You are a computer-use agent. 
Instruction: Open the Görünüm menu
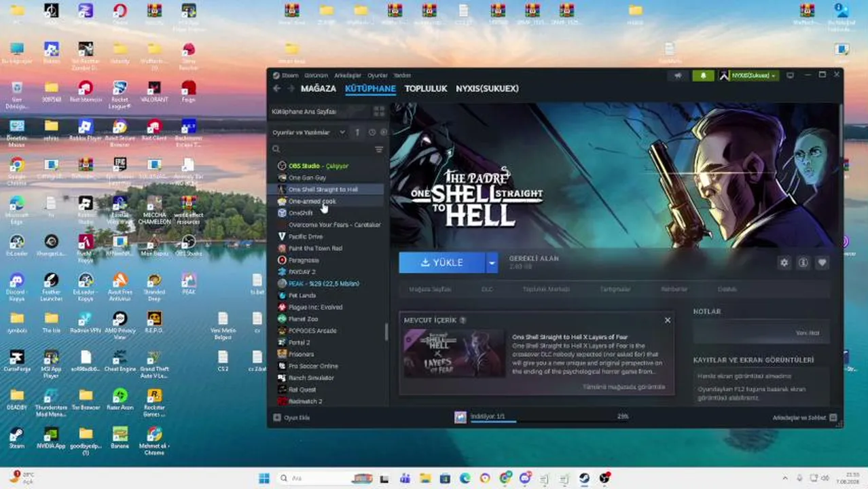pyautogui.click(x=316, y=75)
